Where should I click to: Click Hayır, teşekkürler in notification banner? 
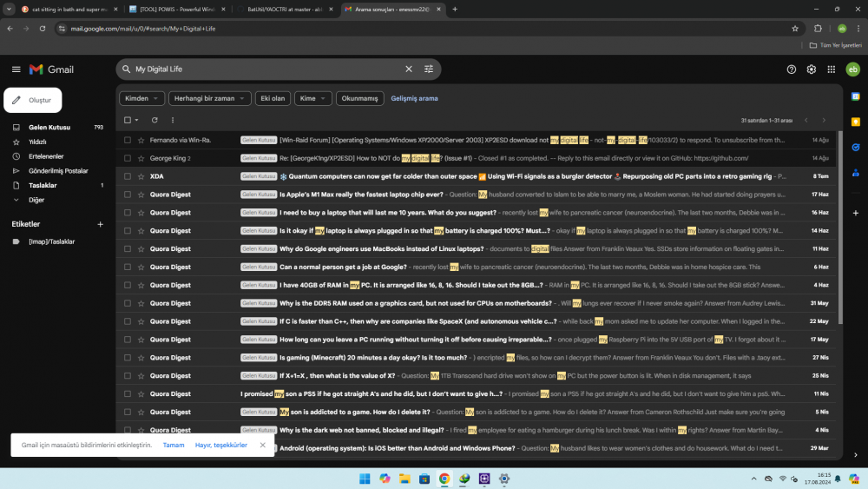[220, 446]
